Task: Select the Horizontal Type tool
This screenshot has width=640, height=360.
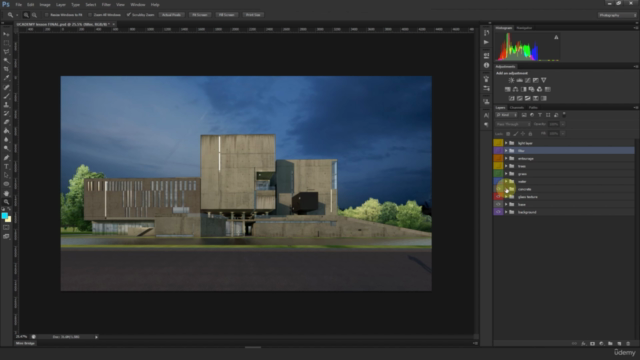Action: point(6,166)
